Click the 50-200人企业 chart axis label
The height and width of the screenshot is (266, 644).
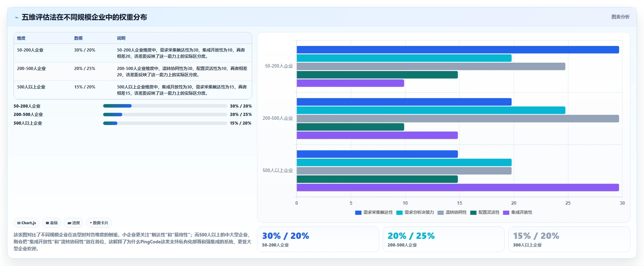coord(279,66)
